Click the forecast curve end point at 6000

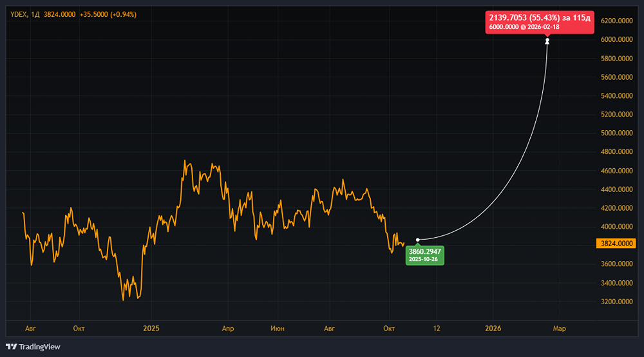pyautogui.click(x=547, y=41)
